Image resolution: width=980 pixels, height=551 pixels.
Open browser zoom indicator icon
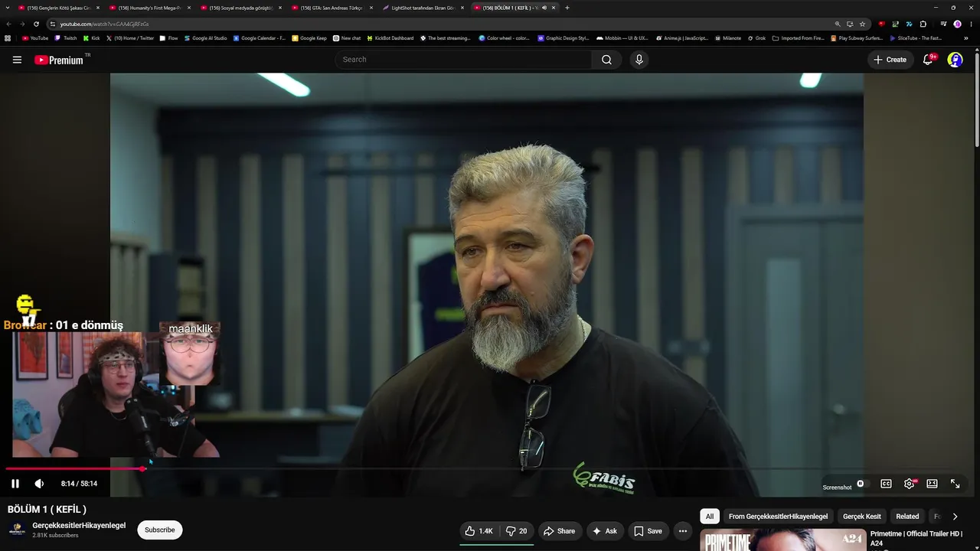pyautogui.click(x=838, y=24)
